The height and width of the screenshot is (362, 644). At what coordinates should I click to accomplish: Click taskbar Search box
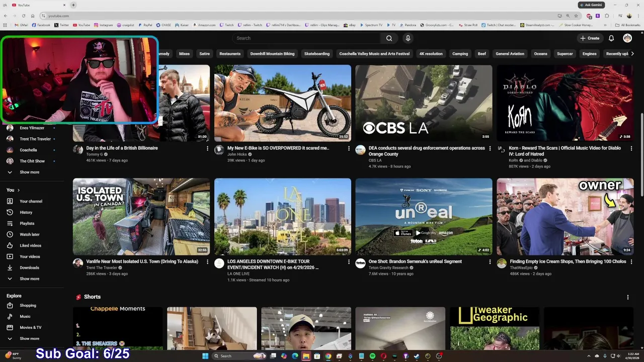click(239, 356)
